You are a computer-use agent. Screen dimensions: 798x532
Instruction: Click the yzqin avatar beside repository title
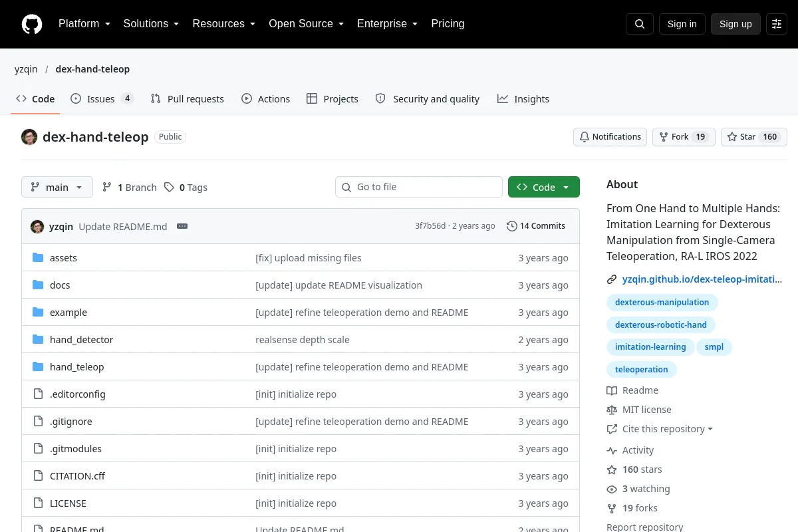click(x=29, y=137)
